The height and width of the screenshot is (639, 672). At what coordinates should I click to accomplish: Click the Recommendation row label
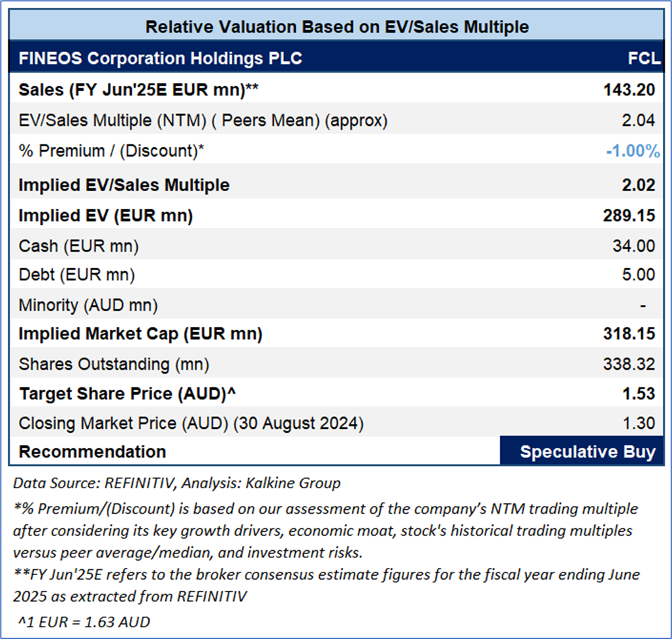pos(92,452)
